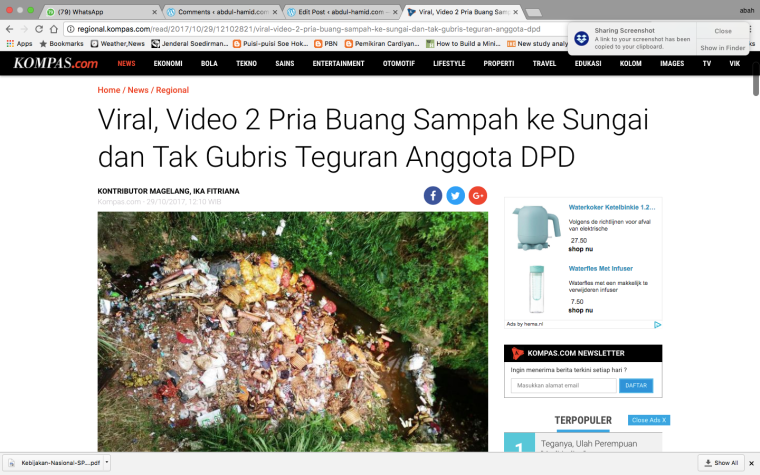Viewport: 760px width, 475px height.
Task: Click the Dropbox notification icon
Action: pos(581,38)
